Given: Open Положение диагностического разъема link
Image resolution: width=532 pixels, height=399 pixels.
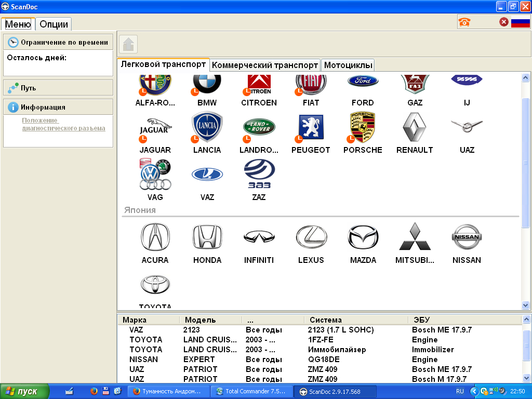Looking at the screenshot, I should coord(63,124).
